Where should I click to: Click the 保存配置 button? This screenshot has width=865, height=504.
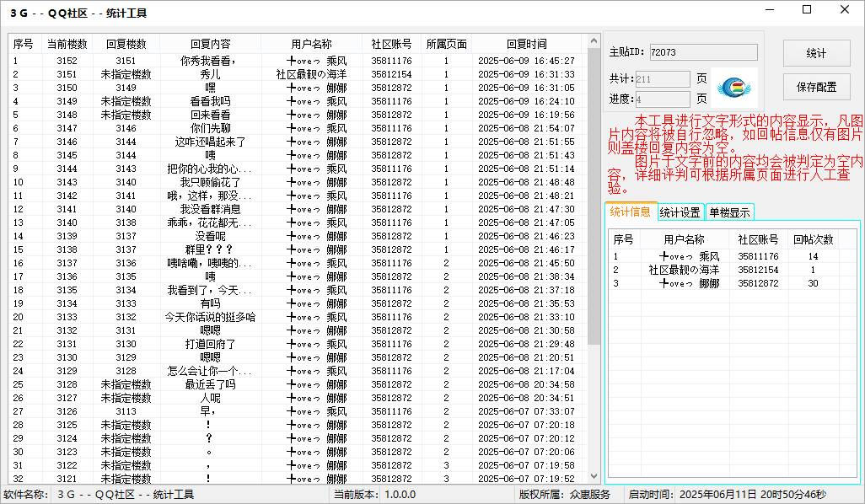pyautogui.click(x=816, y=87)
